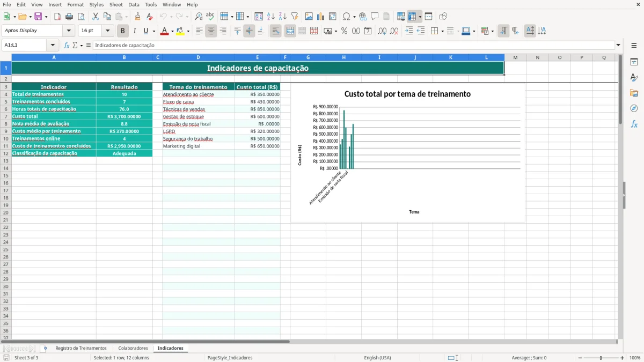Click the formula input line
644x362 pixels.
click(354, 46)
